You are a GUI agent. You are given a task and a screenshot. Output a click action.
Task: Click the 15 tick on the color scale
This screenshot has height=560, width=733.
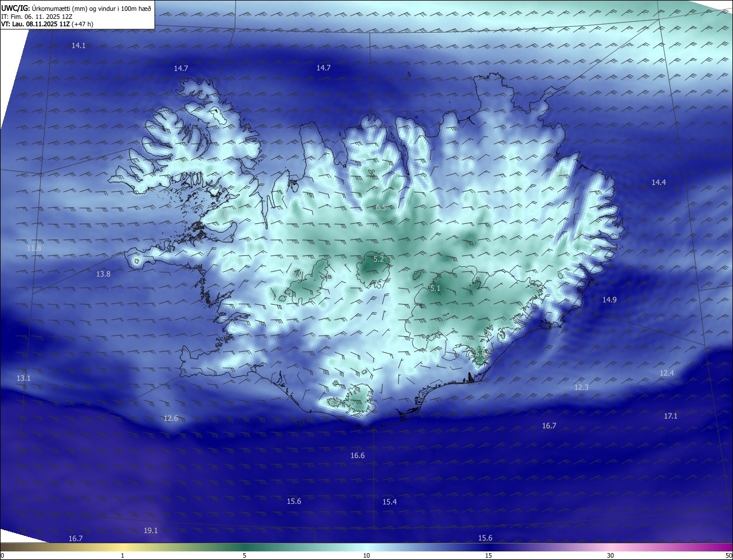488,555
